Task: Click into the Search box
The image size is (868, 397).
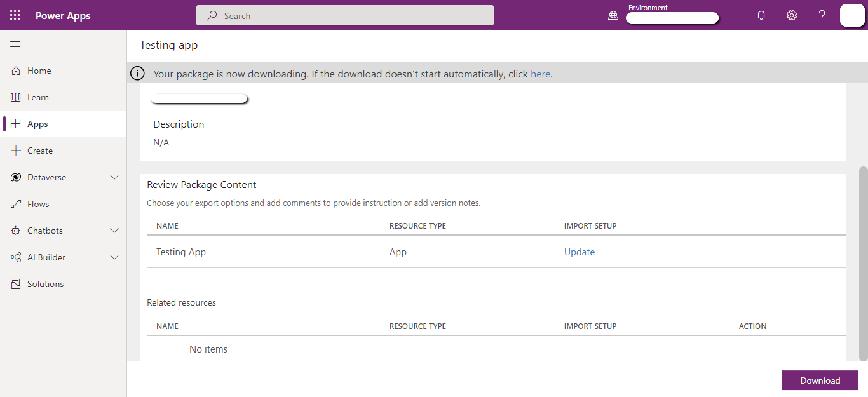Action: click(345, 15)
